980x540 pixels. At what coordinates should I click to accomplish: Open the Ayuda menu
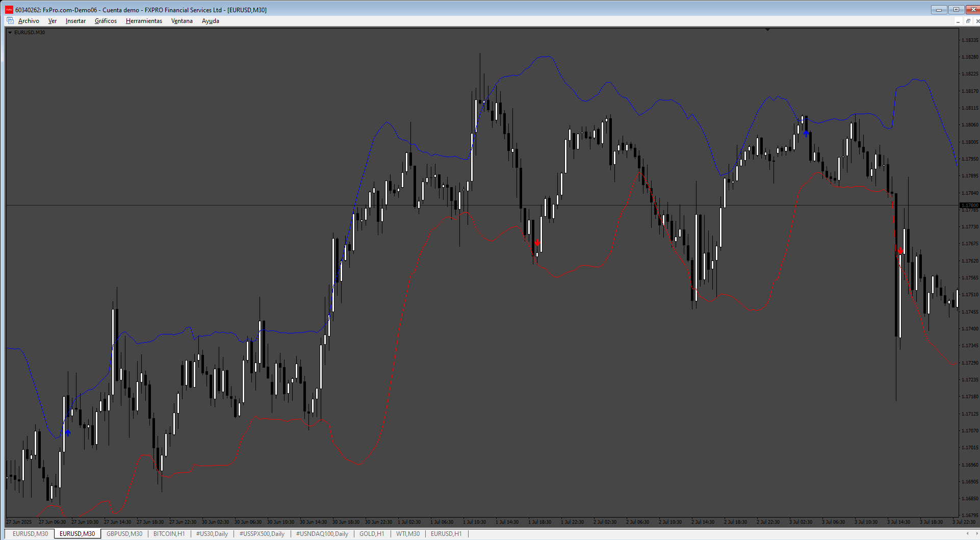(x=210, y=21)
